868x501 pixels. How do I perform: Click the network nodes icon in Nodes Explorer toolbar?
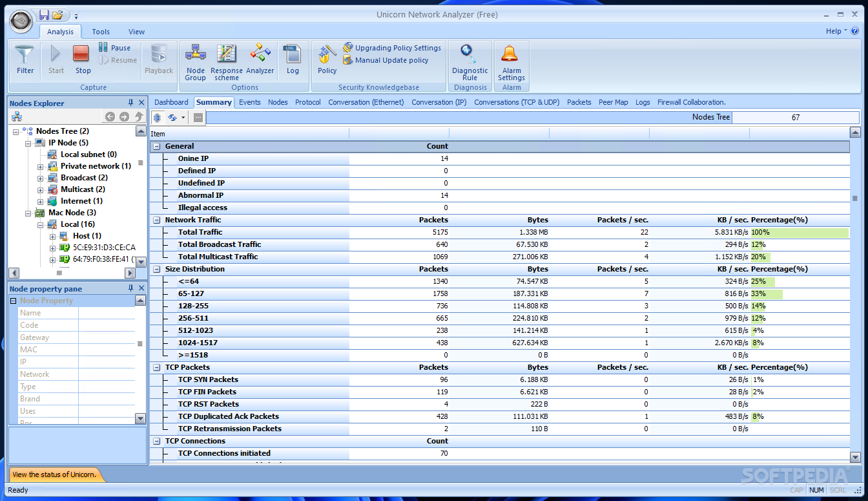point(17,117)
